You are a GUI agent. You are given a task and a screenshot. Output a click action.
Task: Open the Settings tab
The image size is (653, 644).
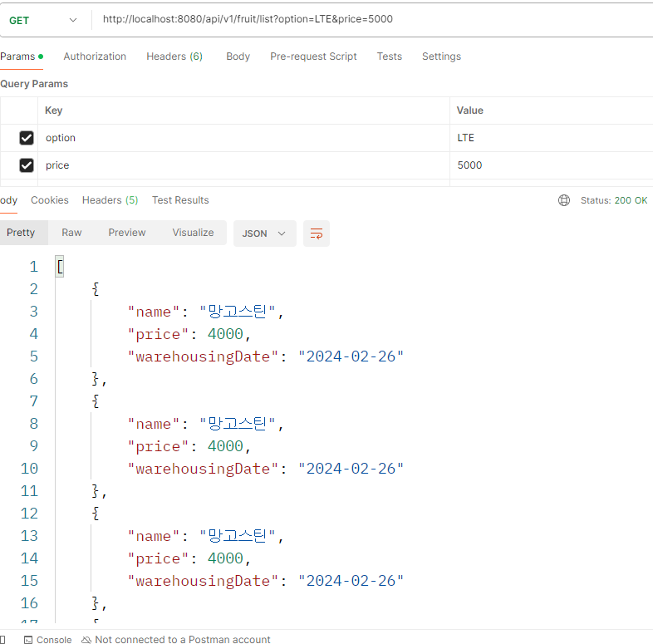click(x=441, y=57)
